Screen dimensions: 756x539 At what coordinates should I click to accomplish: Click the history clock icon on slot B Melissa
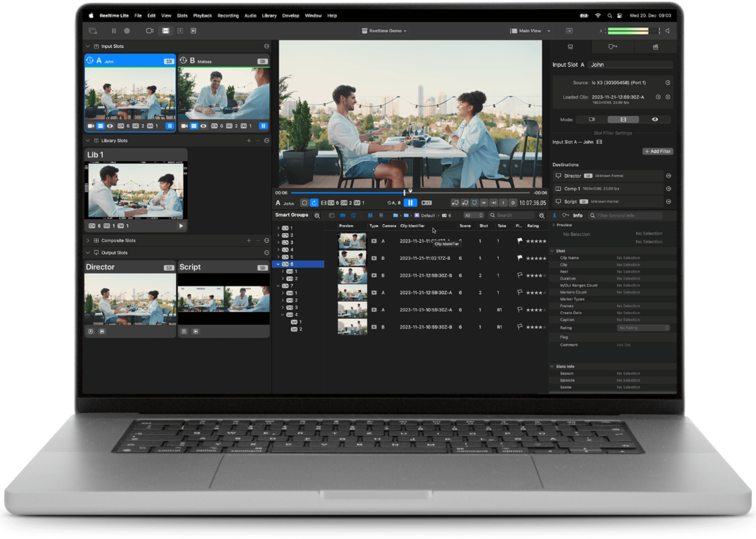[183, 60]
